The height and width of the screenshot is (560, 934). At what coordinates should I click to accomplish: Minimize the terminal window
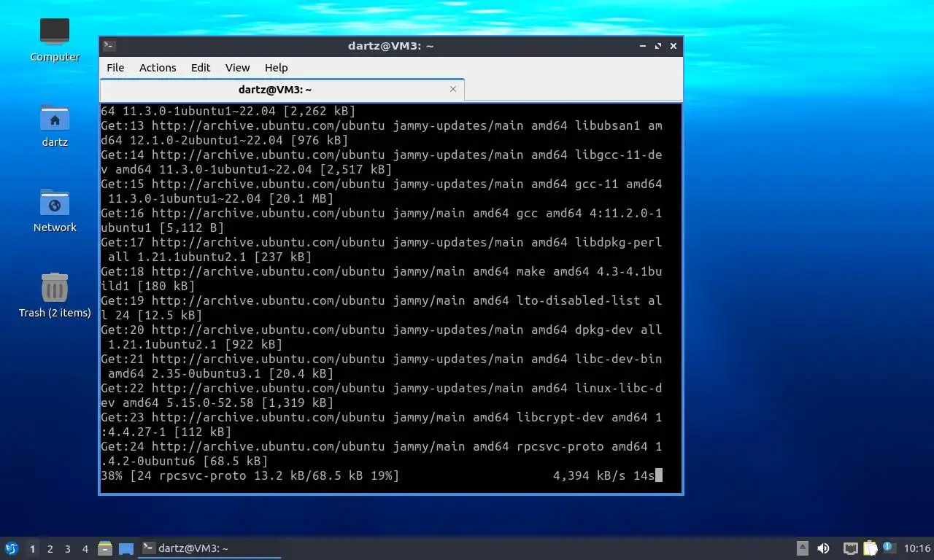pyautogui.click(x=643, y=45)
